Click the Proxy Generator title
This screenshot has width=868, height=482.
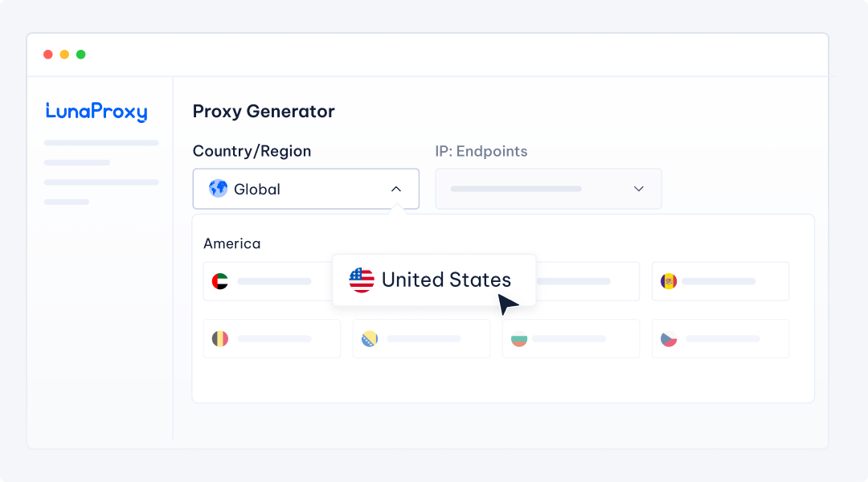pos(264,112)
